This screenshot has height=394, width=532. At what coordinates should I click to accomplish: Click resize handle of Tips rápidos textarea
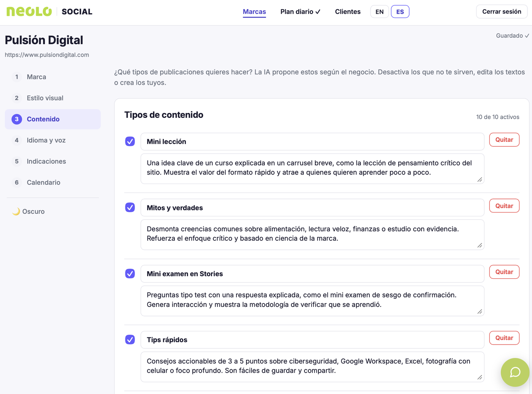point(480,378)
